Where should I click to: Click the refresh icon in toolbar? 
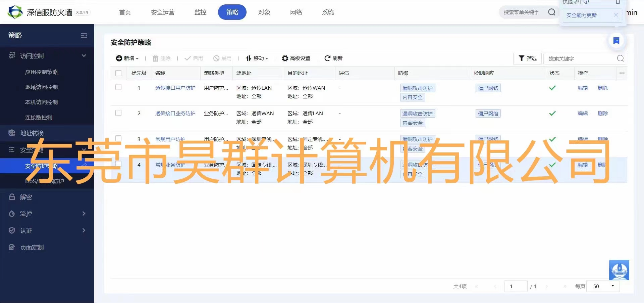click(327, 58)
